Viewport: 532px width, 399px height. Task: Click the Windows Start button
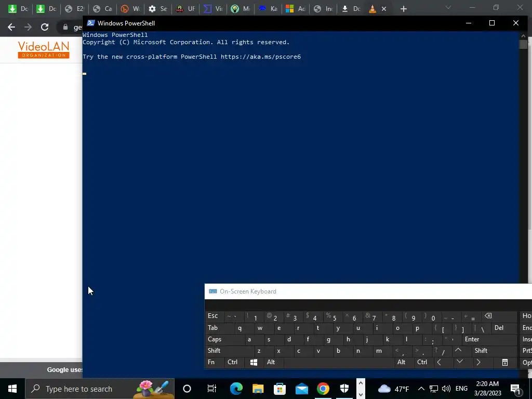point(12,389)
